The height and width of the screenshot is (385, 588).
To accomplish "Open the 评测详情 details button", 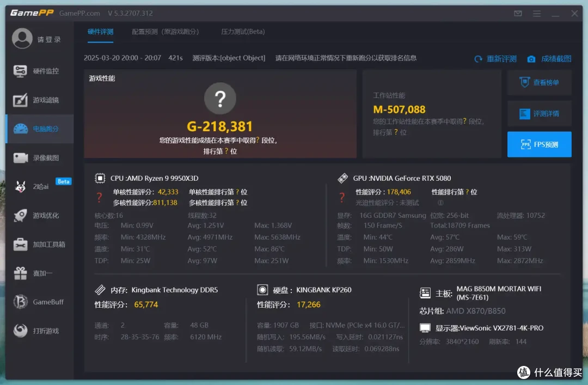I will pos(539,113).
